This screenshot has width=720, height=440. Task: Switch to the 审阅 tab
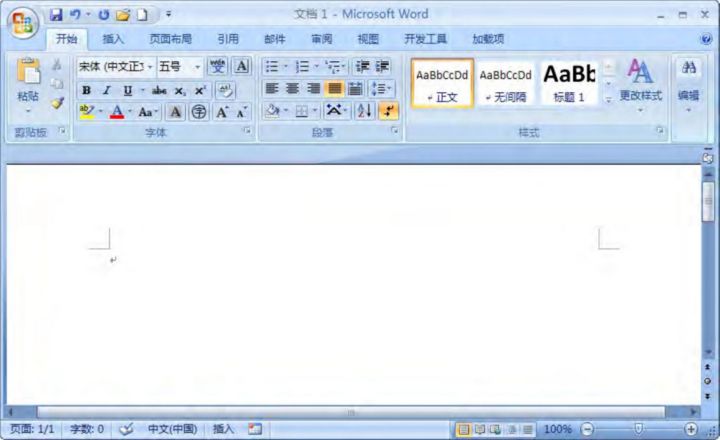click(321, 39)
